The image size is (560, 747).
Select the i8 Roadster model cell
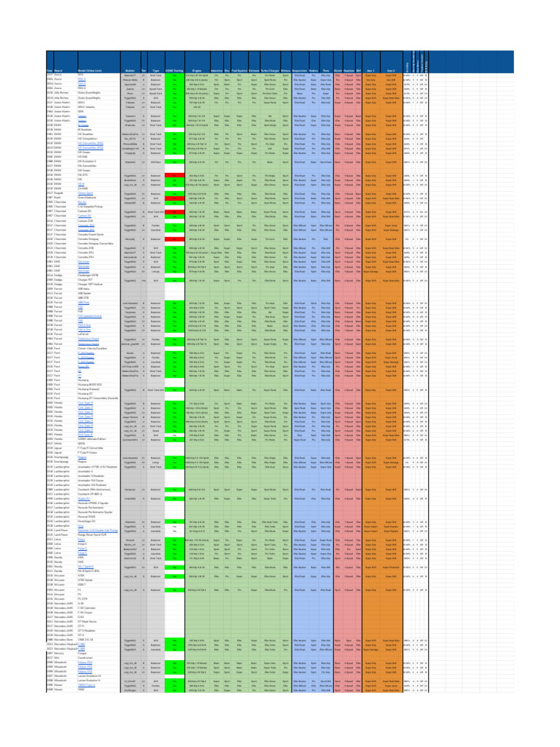tap(98, 130)
